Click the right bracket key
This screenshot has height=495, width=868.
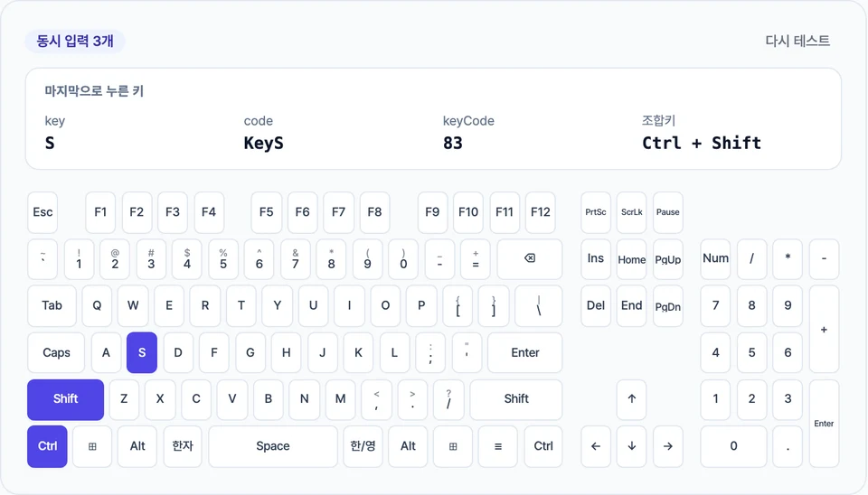click(x=494, y=306)
